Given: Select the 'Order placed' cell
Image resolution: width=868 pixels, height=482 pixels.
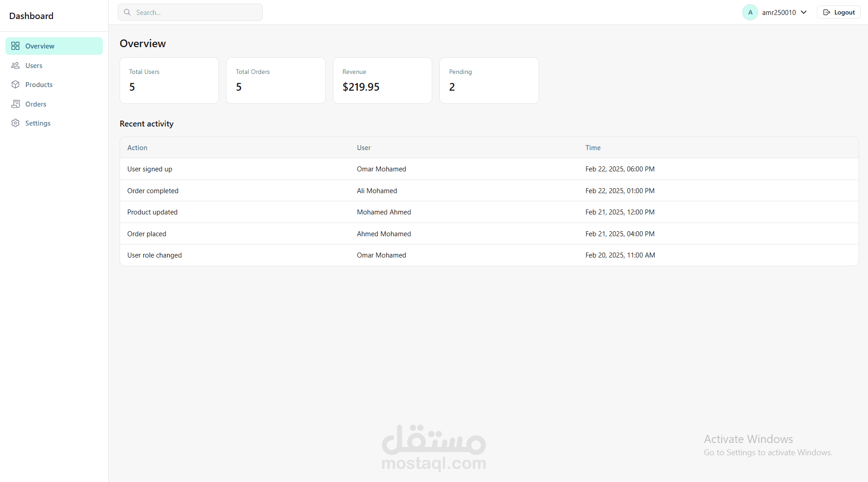Looking at the screenshot, I should 147,234.
